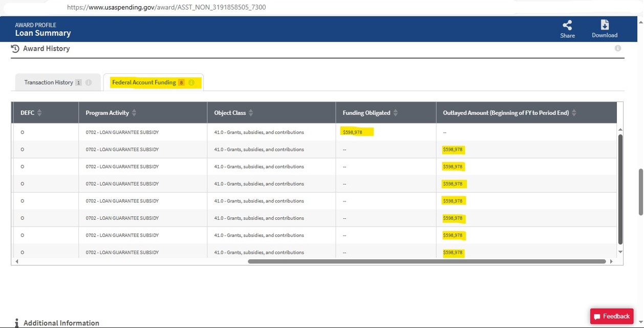The image size is (644, 328).
Task: Click Outlayed Amount column header label
Action: click(x=506, y=113)
